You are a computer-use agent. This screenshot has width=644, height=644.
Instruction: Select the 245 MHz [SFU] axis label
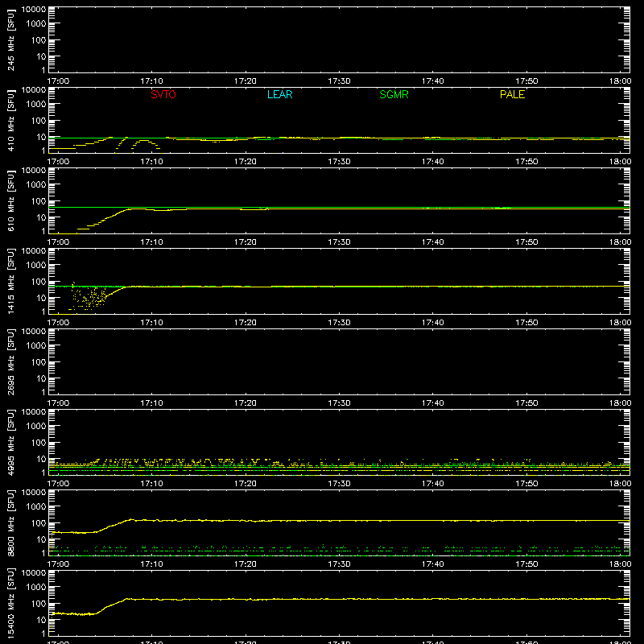(10, 39)
